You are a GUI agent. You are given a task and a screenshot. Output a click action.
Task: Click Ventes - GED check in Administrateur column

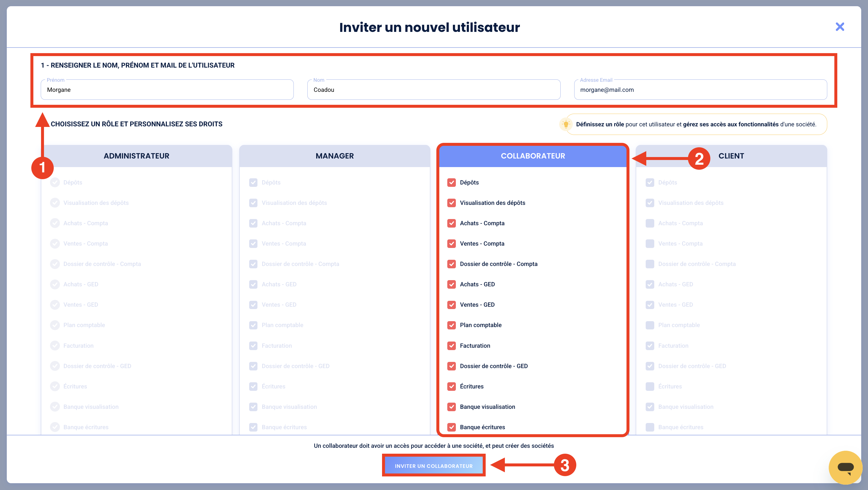tap(55, 305)
